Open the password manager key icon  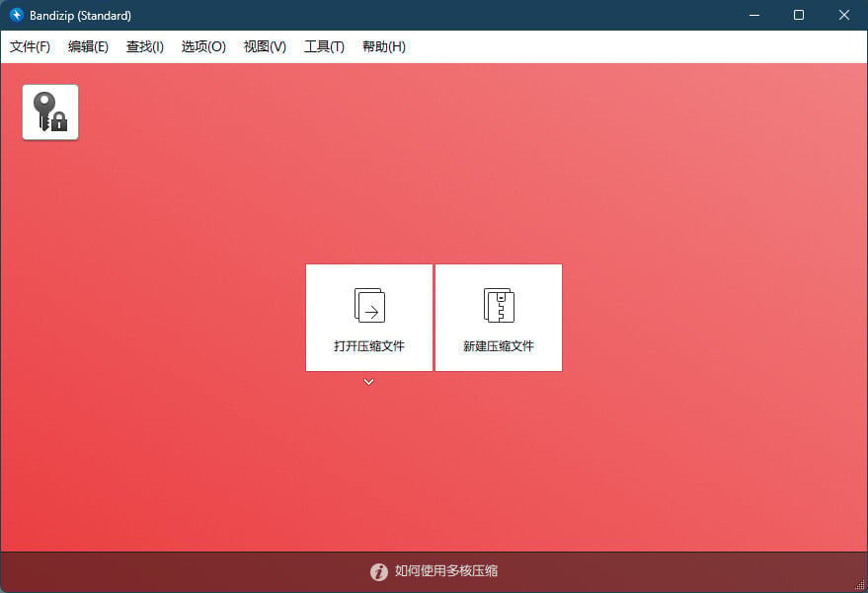pos(50,111)
